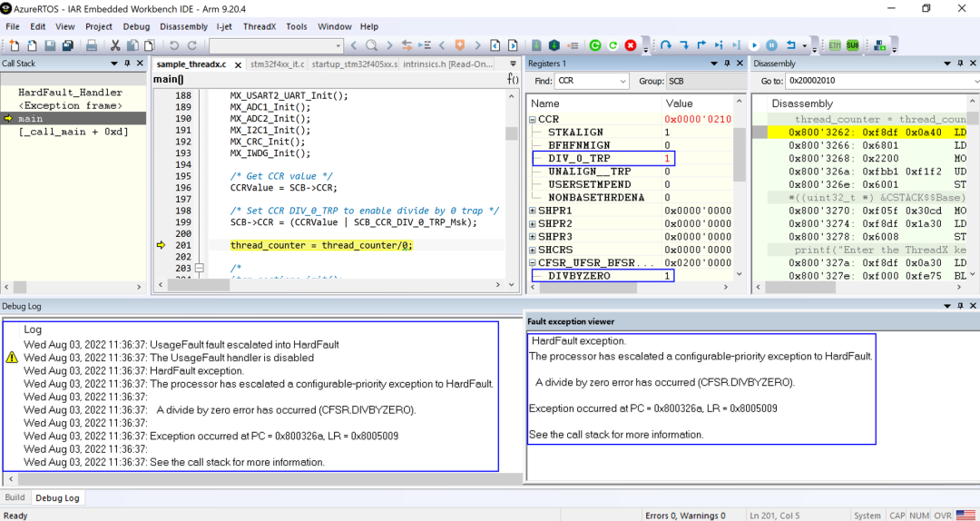Click the Undo arrow icon
The height and width of the screenshot is (521, 980).
[173, 45]
